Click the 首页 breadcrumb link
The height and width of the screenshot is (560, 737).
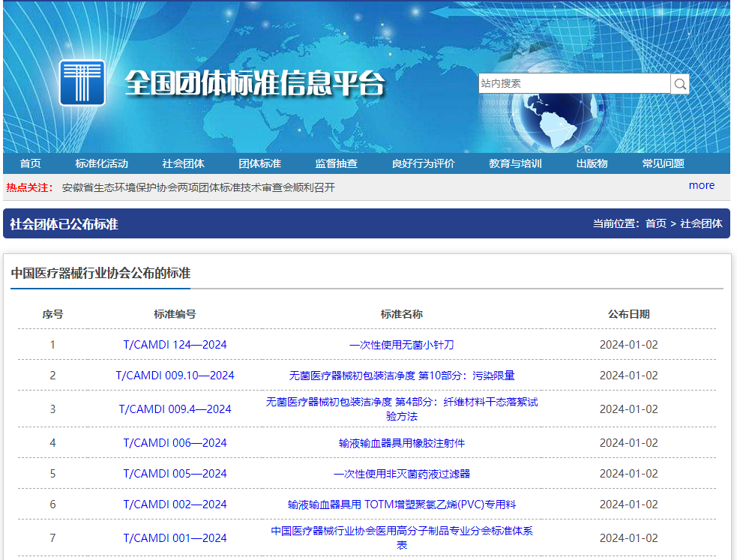tap(656, 223)
